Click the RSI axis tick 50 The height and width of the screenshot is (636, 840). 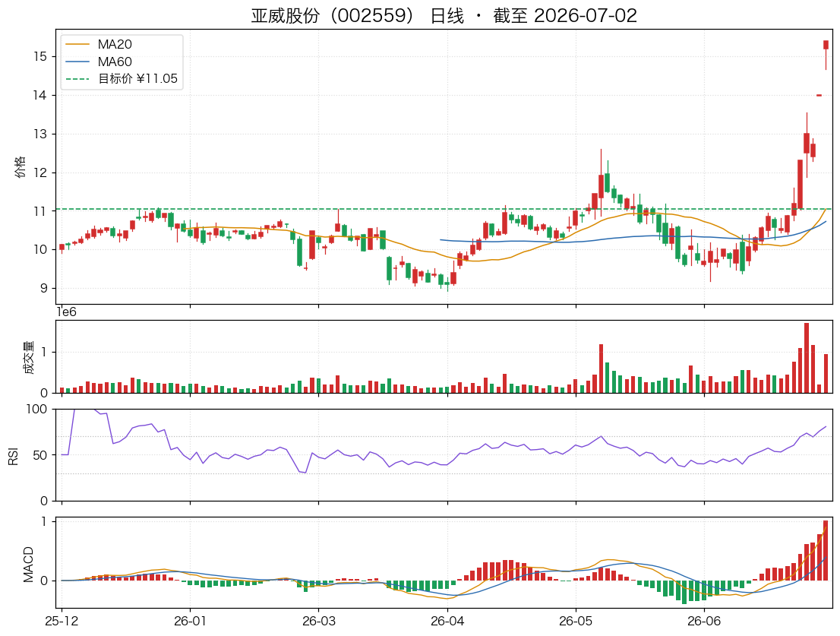point(40,455)
